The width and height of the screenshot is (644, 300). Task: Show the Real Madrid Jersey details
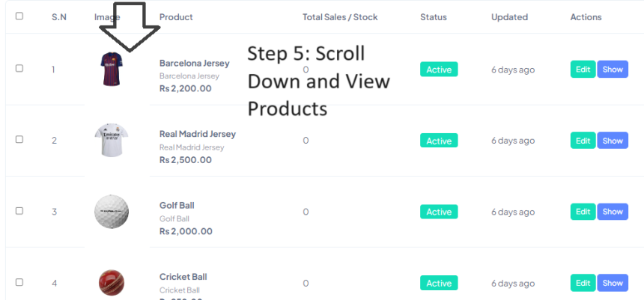point(613,141)
